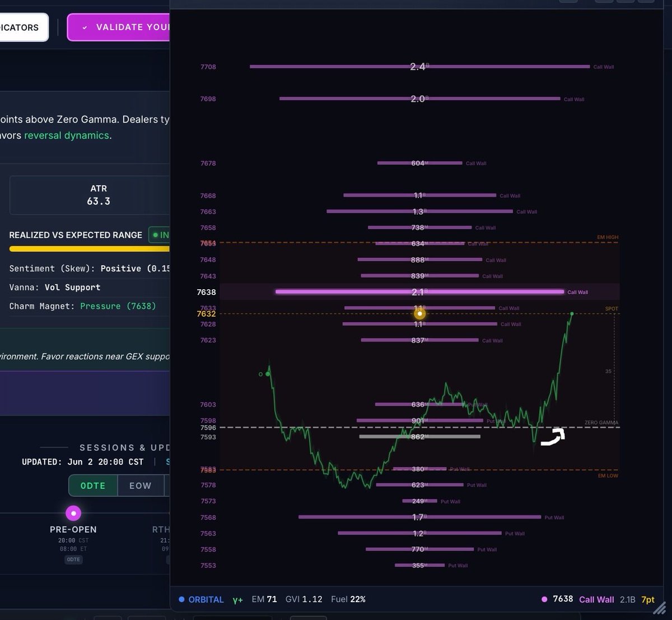The width and height of the screenshot is (672, 620).
Task: Switch to the EOW expiry tab
Action: point(140,485)
